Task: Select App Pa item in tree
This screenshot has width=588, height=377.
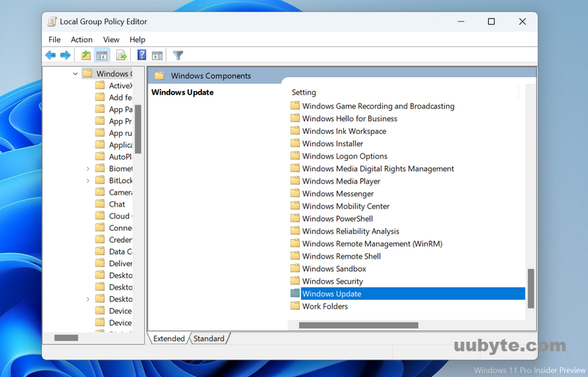Action: 121,109
